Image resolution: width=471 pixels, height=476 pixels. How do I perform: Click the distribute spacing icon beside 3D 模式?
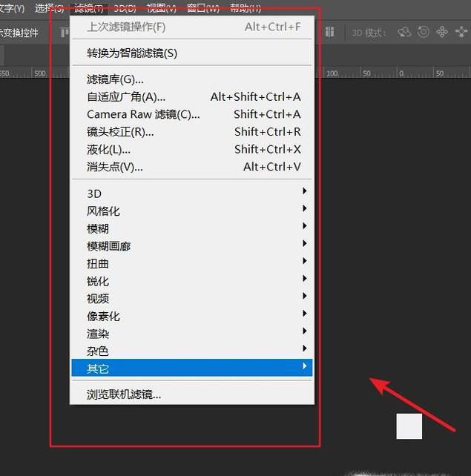330,32
